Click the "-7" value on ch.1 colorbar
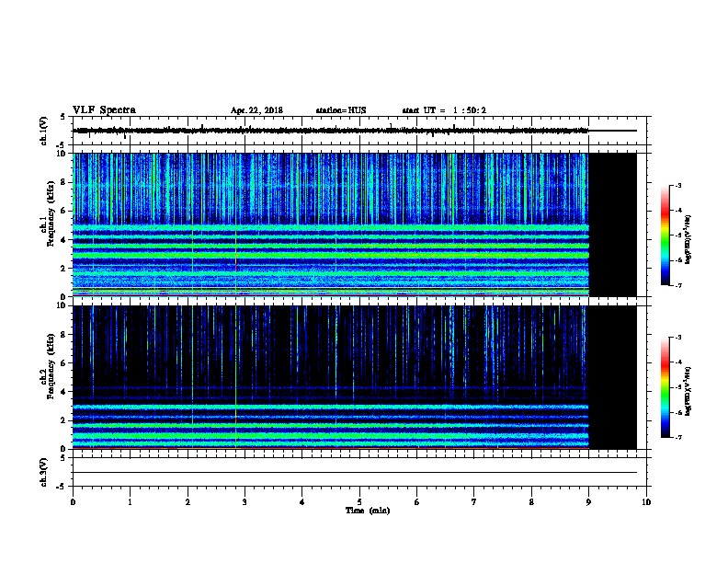Screen dimensions: 728x563 678,285
